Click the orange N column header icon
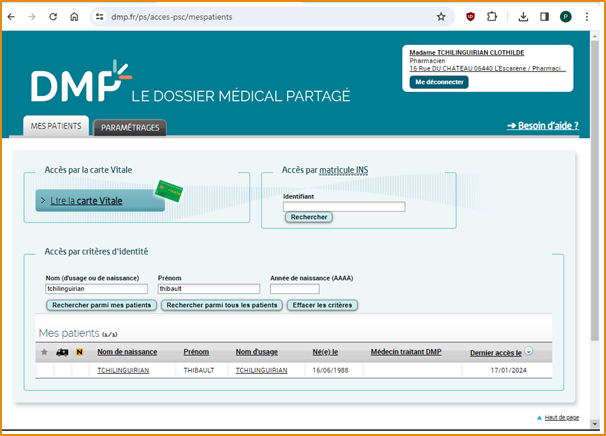 pyautogui.click(x=79, y=352)
